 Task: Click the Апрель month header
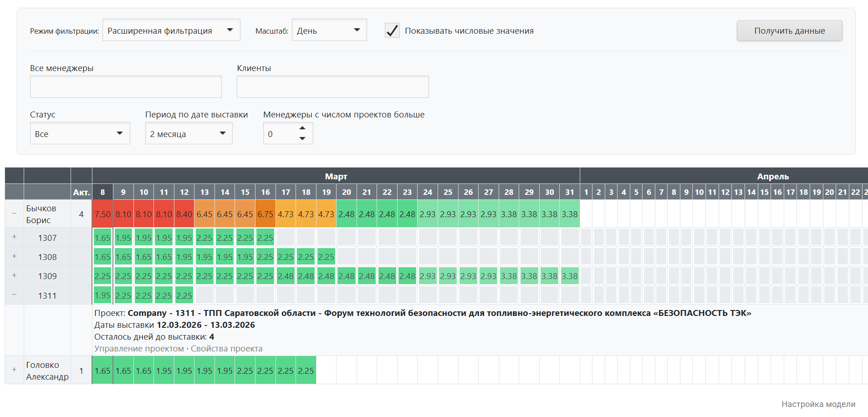click(x=773, y=177)
